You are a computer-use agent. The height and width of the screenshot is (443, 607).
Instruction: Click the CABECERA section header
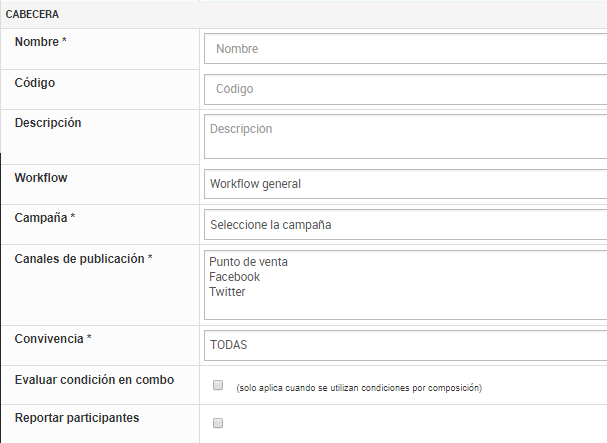pyautogui.click(x=33, y=14)
